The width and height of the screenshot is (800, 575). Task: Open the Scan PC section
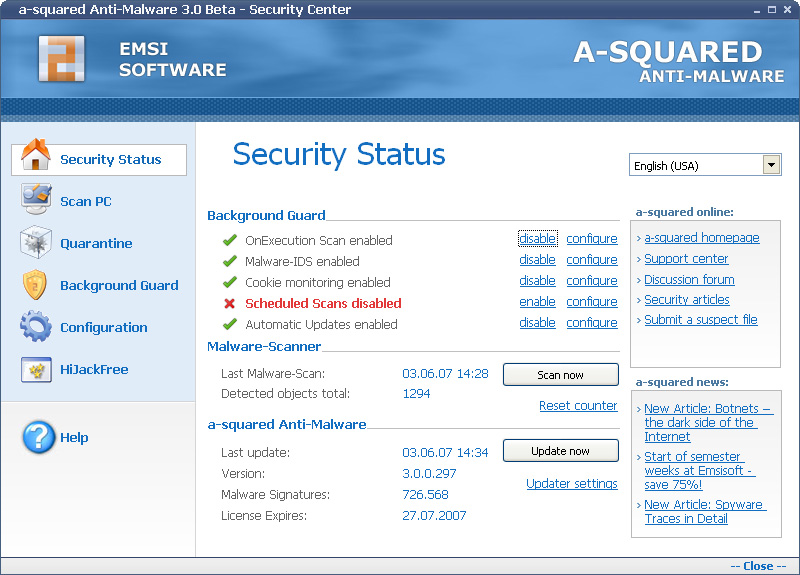tap(86, 202)
